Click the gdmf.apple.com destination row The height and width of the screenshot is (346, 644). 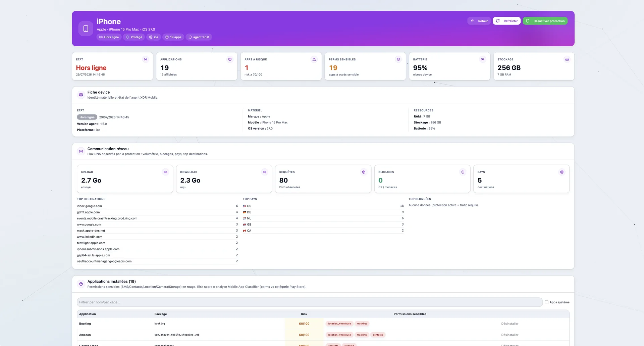(x=157, y=212)
